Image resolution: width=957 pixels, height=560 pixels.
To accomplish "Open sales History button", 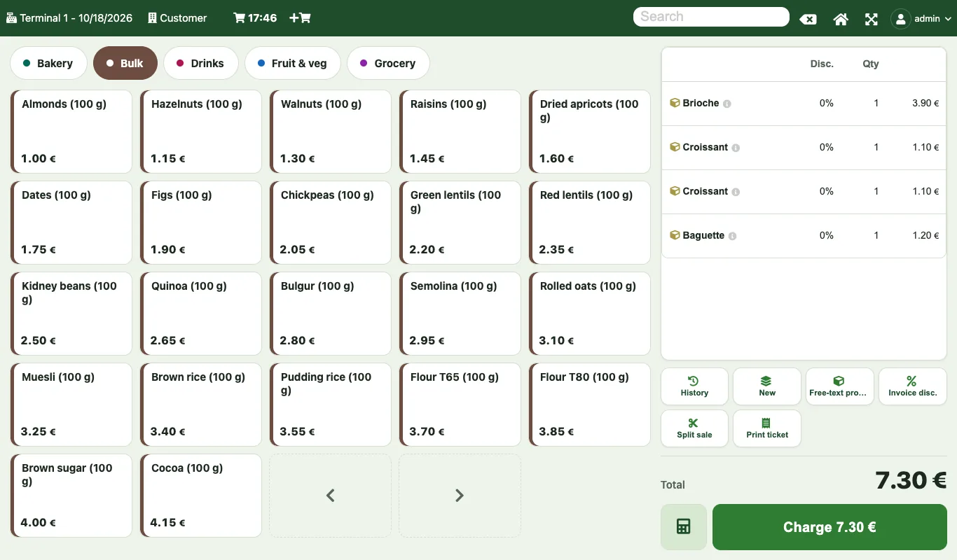I will pyautogui.click(x=694, y=386).
